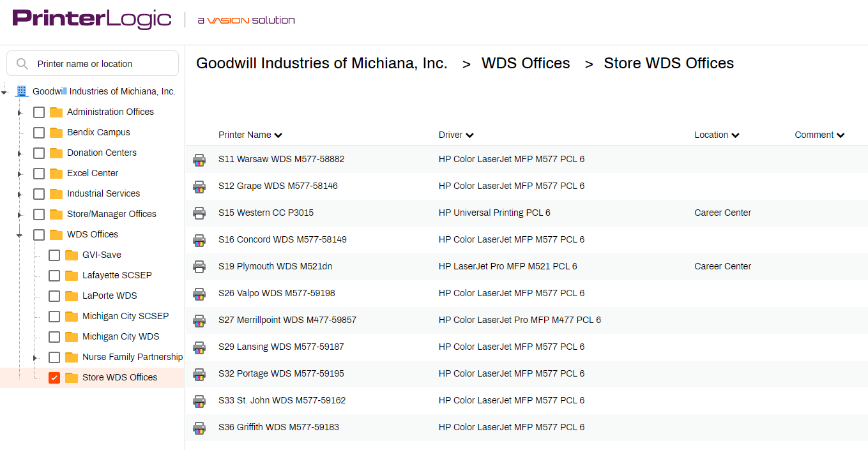Expand the Excel Center tree node
This screenshot has height=450, width=868.
click(x=20, y=174)
